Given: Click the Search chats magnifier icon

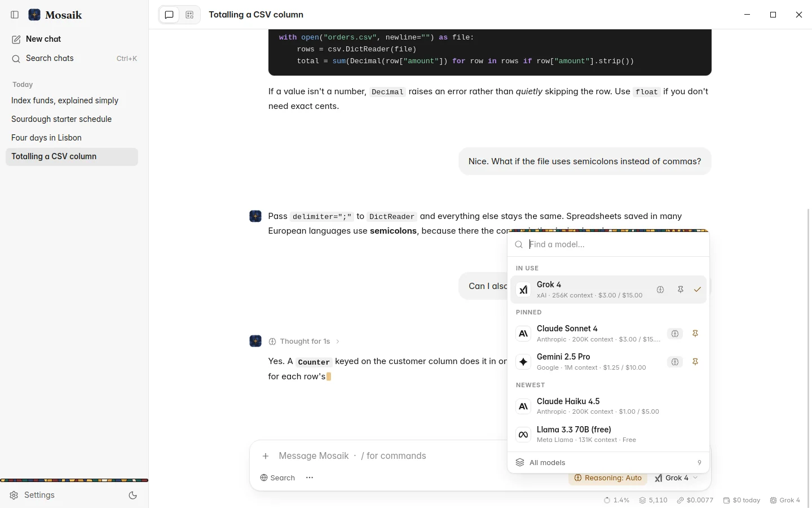Looking at the screenshot, I should coord(16,59).
